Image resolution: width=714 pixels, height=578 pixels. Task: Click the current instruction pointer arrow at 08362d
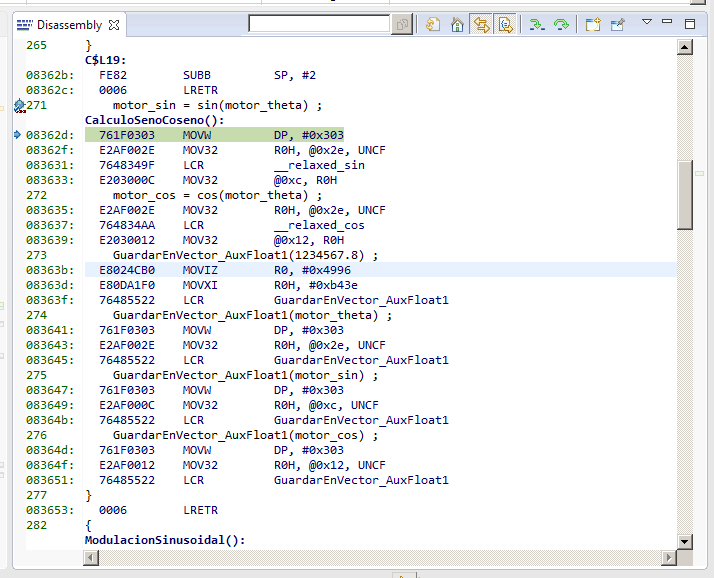pyautogui.click(x=17, y=134)
